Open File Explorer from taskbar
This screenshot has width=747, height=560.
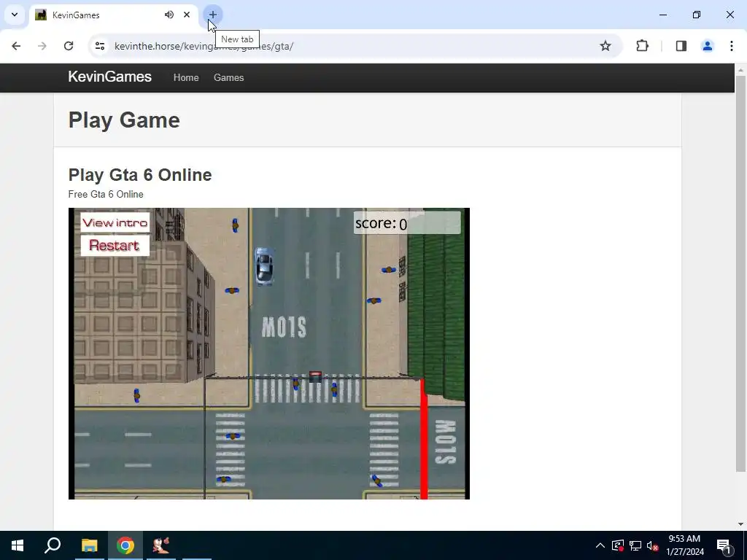[89, 545]
